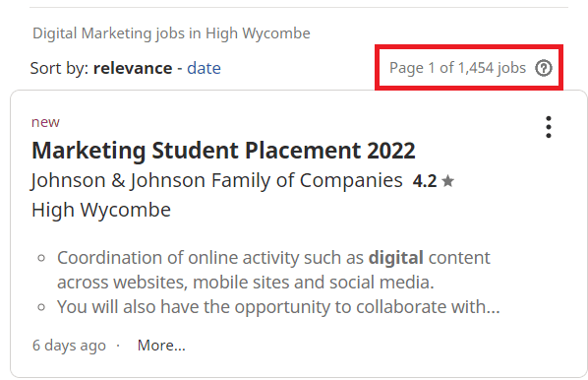Screen dimensions: 588x380
Task: Click the 6 days ago posting date
Action: [69, 346]
